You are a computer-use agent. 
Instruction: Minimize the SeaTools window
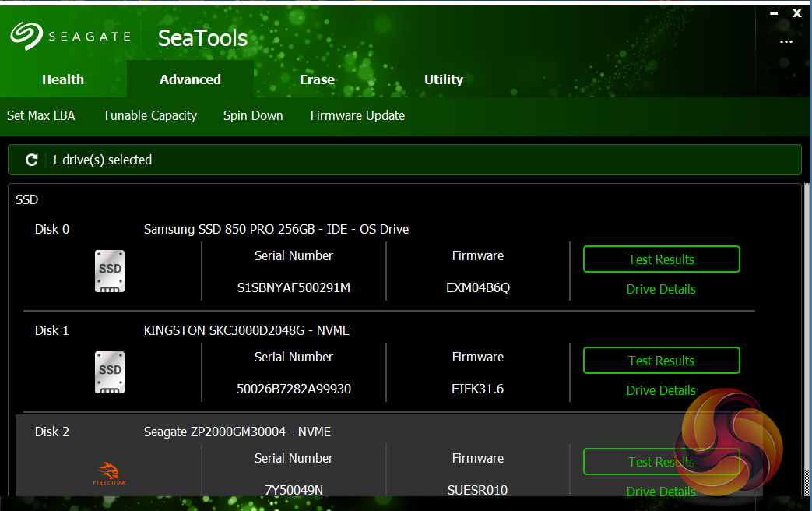pos(773,13)
